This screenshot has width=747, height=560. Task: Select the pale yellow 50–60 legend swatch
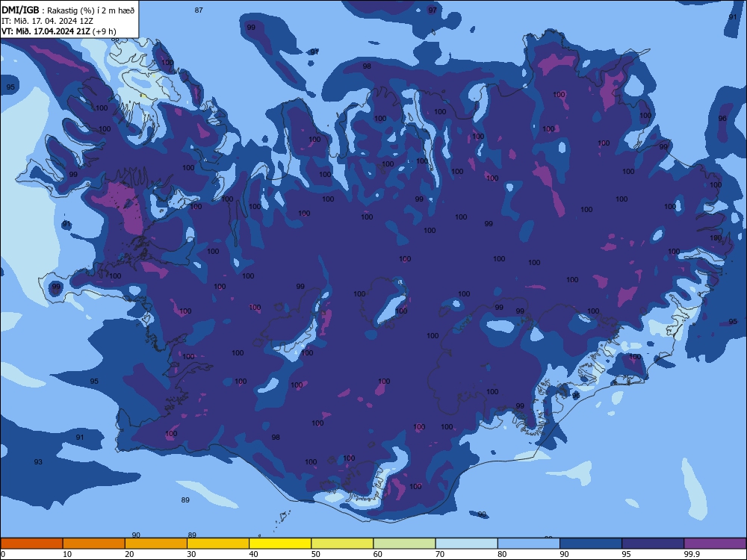[342, 544]
